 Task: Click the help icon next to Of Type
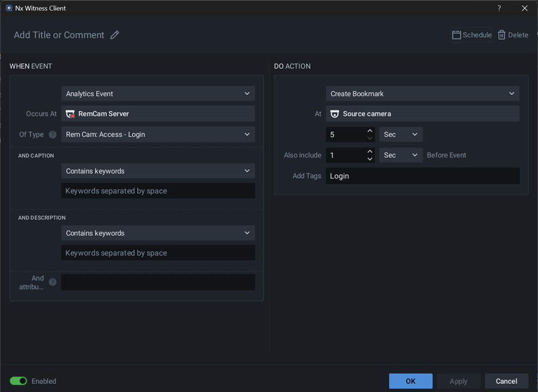[52, 134]
